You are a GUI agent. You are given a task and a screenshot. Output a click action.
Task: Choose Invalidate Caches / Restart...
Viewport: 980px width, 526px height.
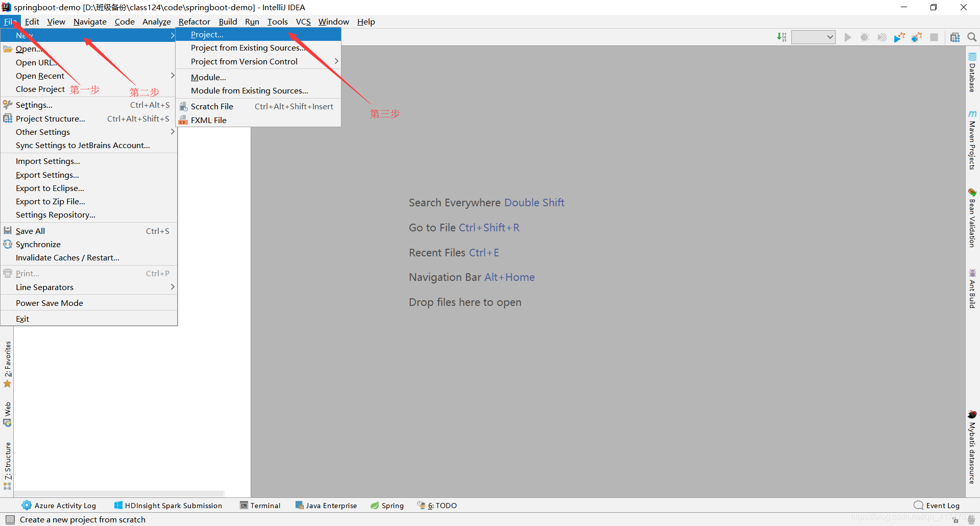tap(88, 257)
